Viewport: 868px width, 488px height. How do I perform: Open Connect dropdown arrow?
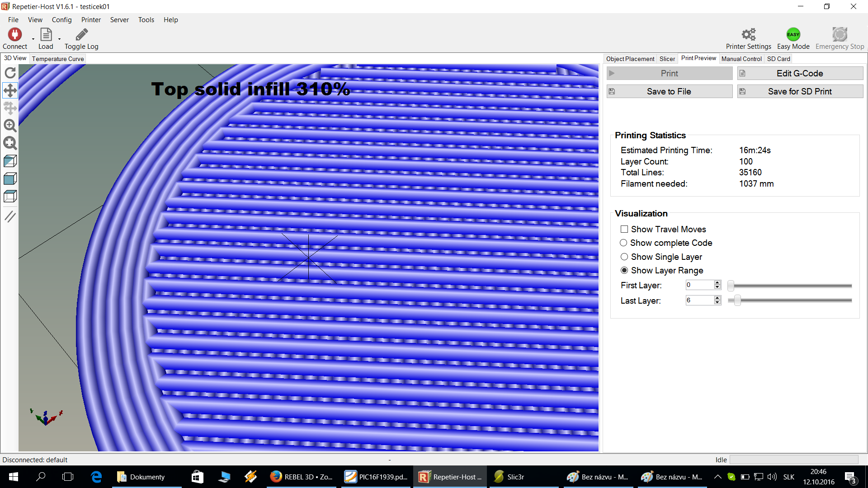[33, 39]
